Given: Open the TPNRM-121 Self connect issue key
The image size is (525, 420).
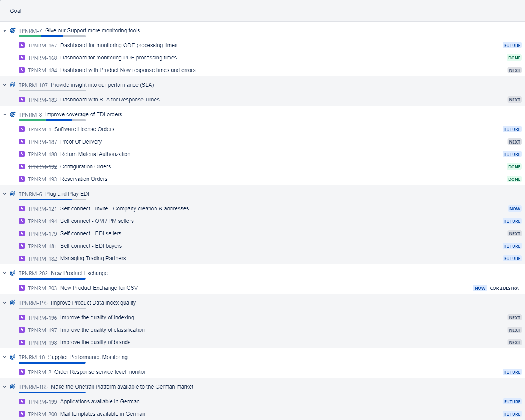Looking at the screenshot, I should [42, 209].
